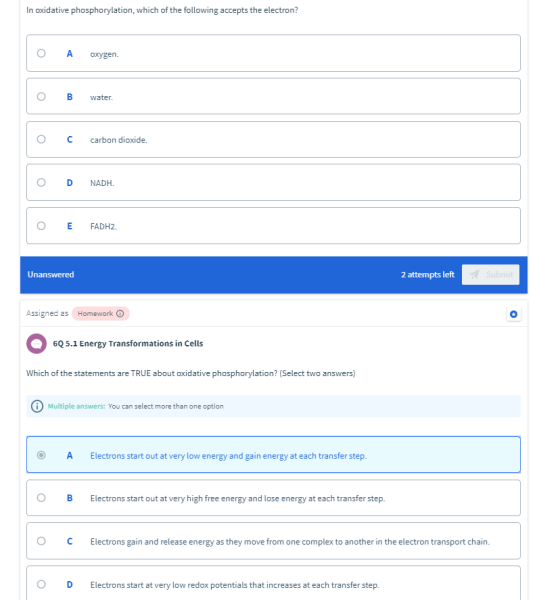This screenshot has width=560, height=600.
Task: Select carbon dioxide radio option
Action: coord(41,139)
